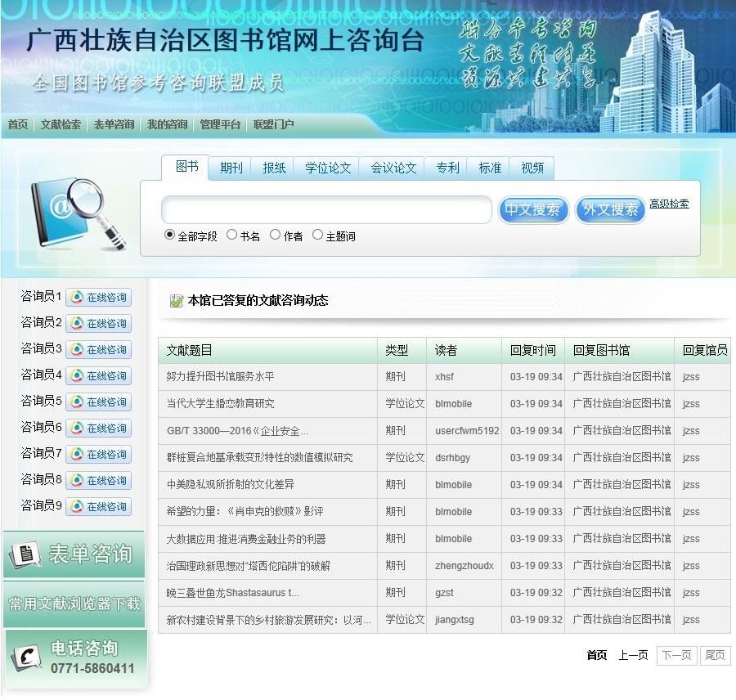Screen dimensions: 736x700
Task: Click the 尾页 pagination button
Action: click(715, 655)
